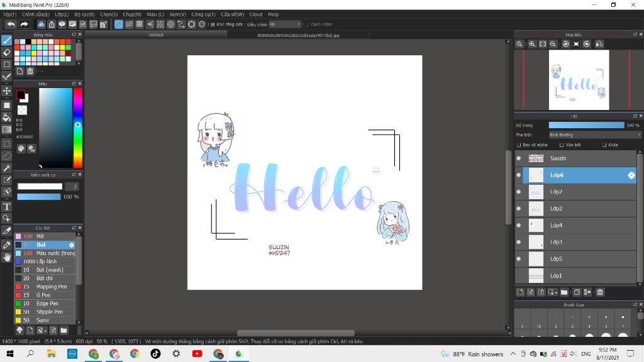Open the add layer dropdown arrow

coord(556,293)
